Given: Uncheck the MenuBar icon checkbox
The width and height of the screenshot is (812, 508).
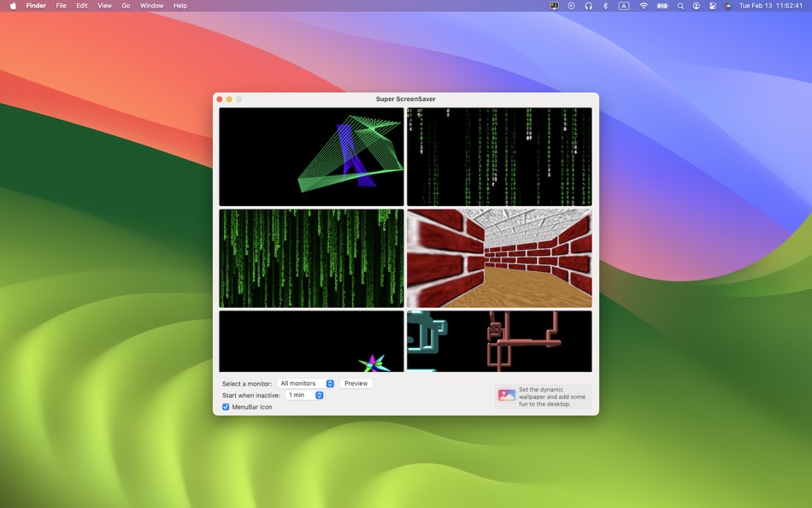Looking at the screenshot, I should click(226, 407).
